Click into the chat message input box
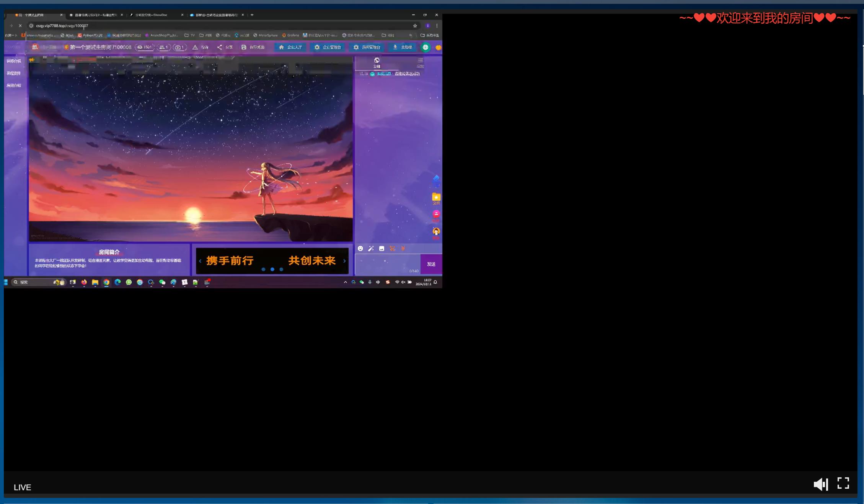Screen dimensions: 864x504 coord(387,264)
